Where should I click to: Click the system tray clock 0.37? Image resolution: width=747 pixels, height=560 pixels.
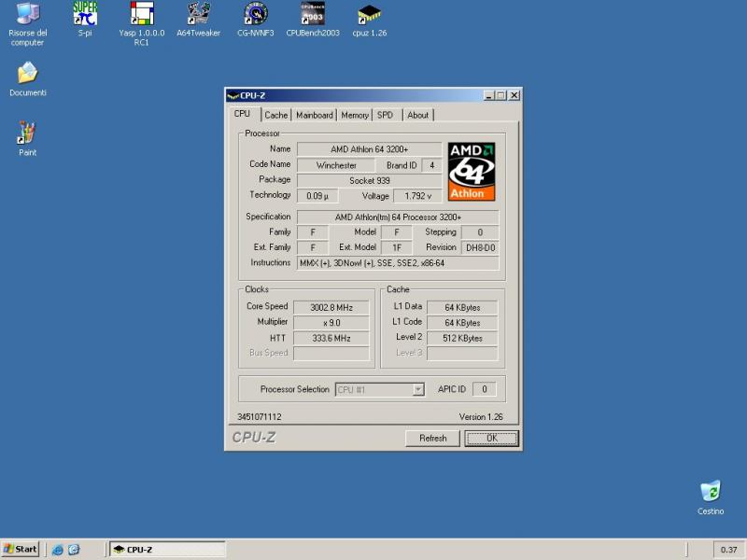point(729,550)
